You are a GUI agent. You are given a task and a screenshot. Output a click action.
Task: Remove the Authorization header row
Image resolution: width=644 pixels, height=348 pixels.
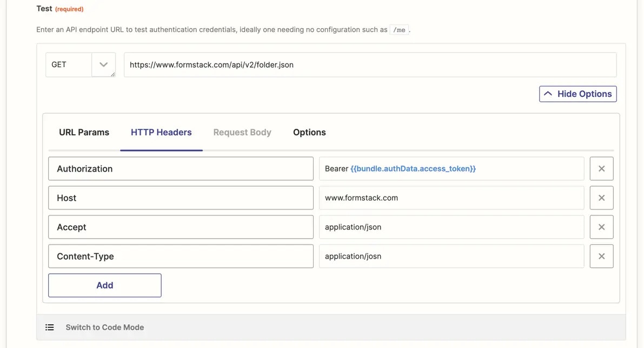click(601, 168)
